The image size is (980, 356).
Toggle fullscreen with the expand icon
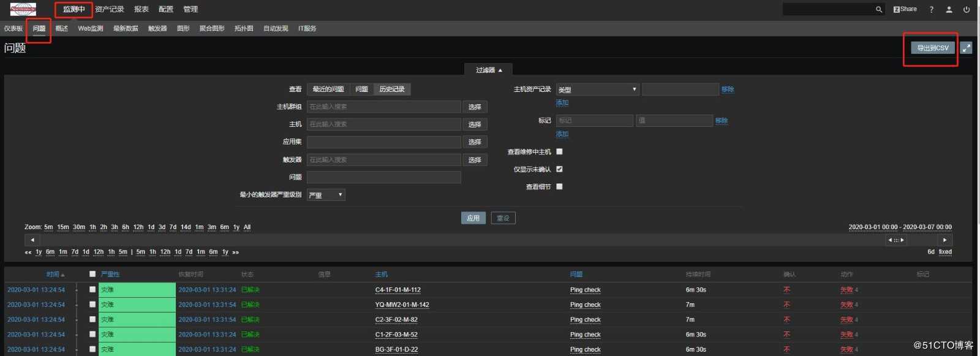click(966, 48)
